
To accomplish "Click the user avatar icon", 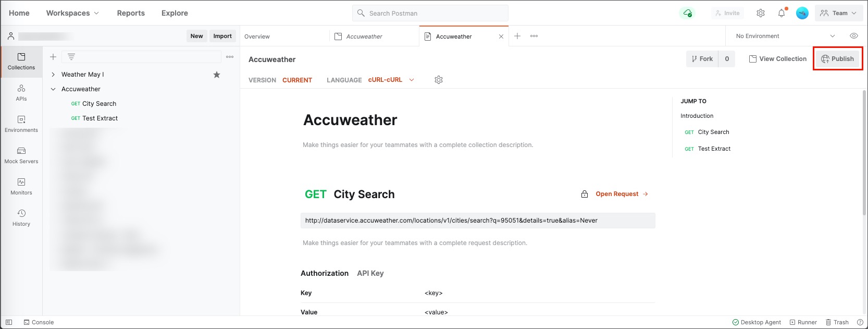I will [802, 13].
